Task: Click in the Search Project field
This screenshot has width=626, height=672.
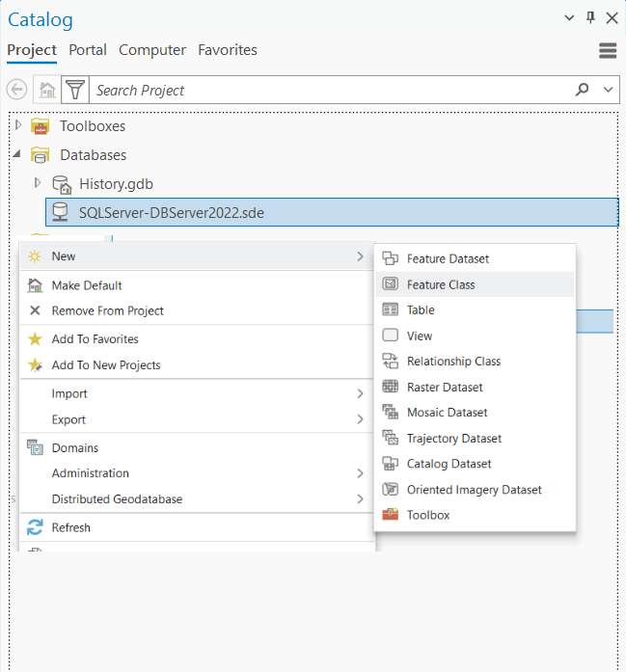Action: tap(330, 90)
